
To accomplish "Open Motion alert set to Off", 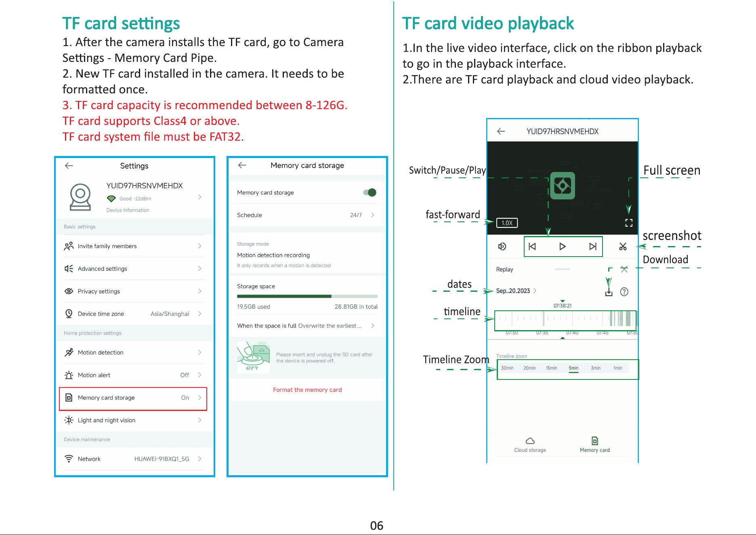I will [134, 375].
